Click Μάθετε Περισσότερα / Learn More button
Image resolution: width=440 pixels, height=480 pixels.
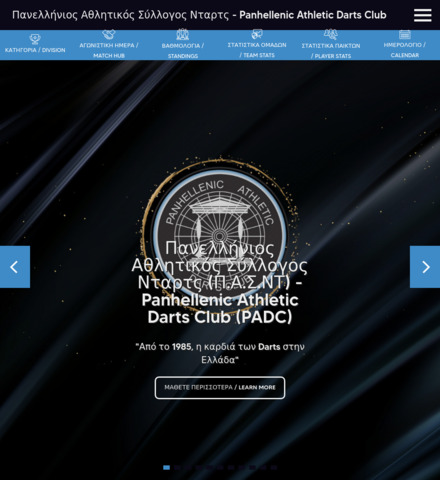click(220, 388)
